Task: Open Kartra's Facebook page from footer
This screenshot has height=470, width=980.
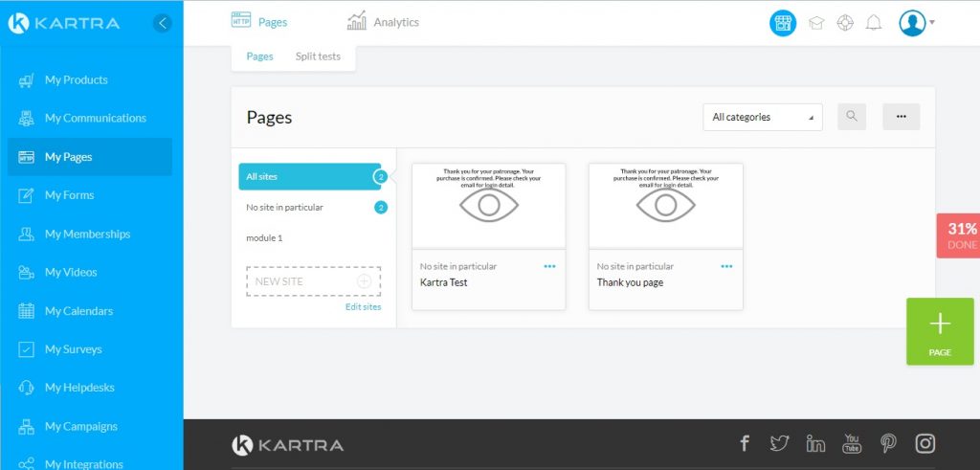Action: [745, 443]
